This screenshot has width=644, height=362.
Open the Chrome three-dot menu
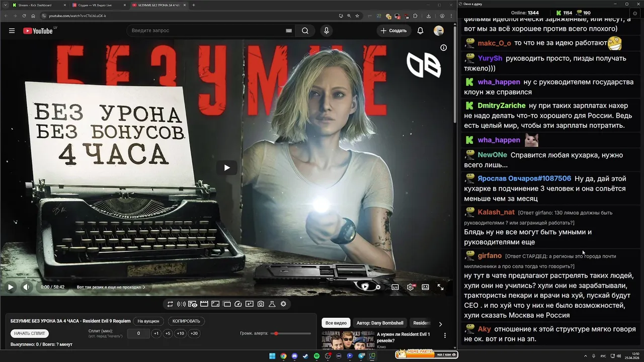click(451, 16)
